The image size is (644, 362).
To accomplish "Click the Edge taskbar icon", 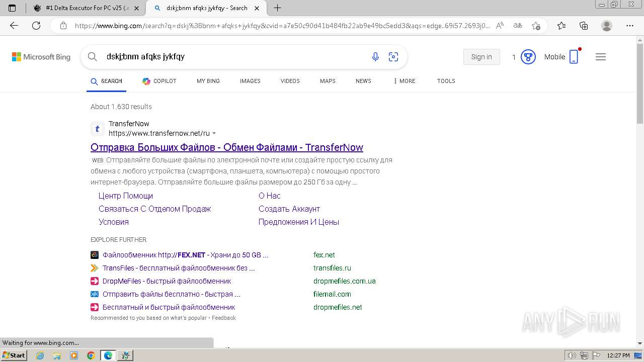I will [108, 355].
